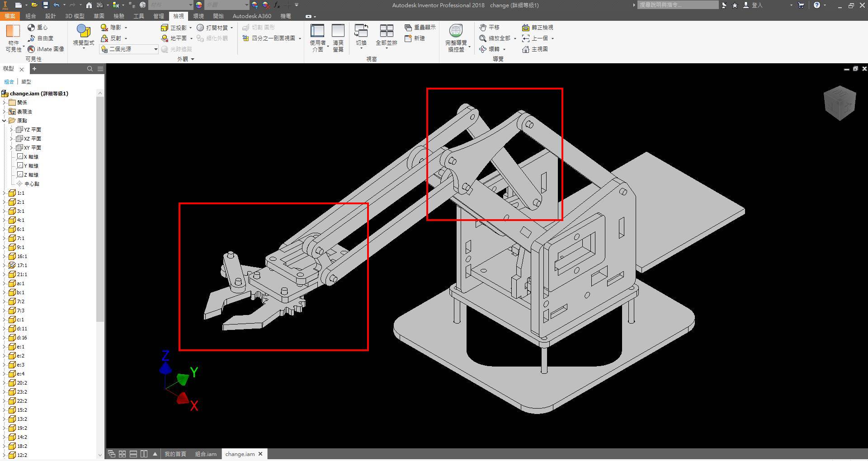
Task: Click 清爽螢幕 clean screen button
Action: coord(338,38)
